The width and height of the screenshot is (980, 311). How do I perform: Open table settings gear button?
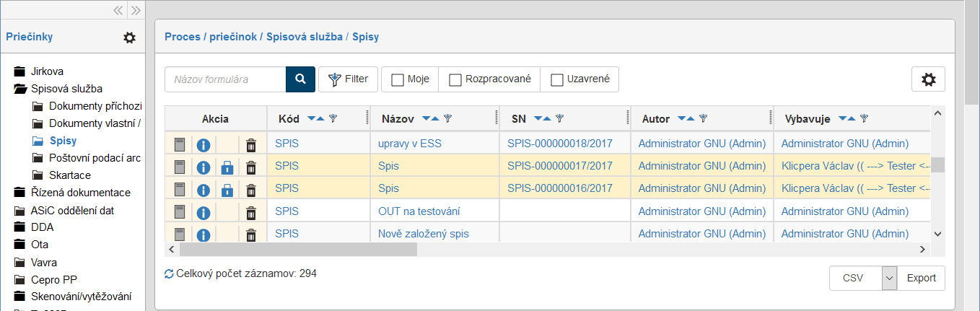tap(928, 80)
